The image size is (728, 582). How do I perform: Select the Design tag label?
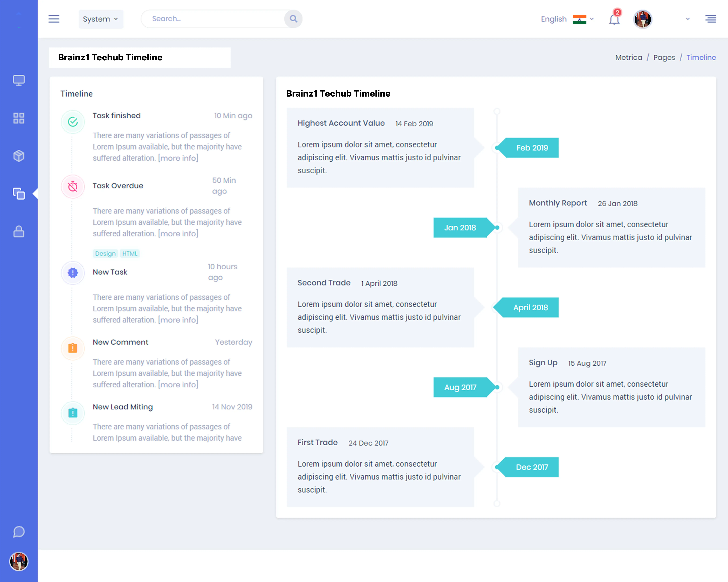click(x=105, y=253)
